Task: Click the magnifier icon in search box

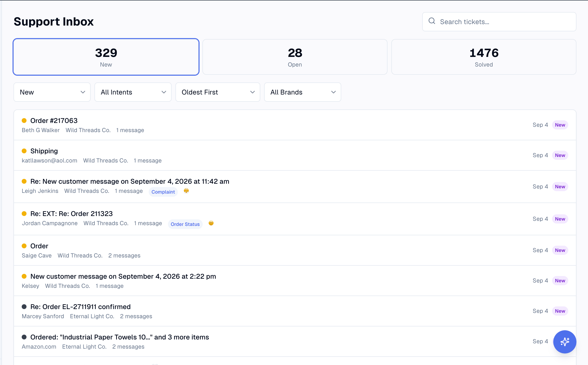Action: (432, 21)
